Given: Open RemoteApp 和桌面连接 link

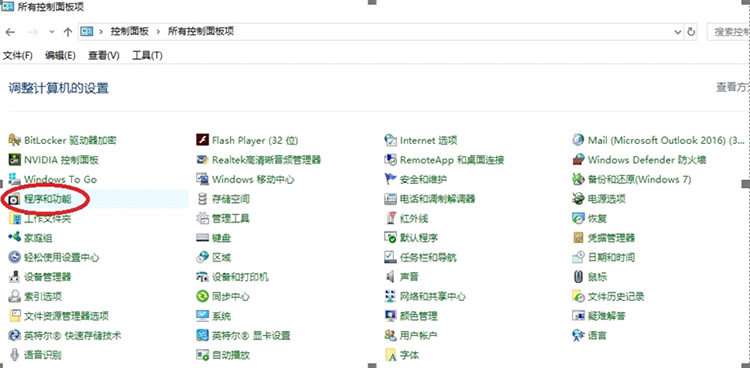Looking at the screenshot, I should (x=452, y=160).
